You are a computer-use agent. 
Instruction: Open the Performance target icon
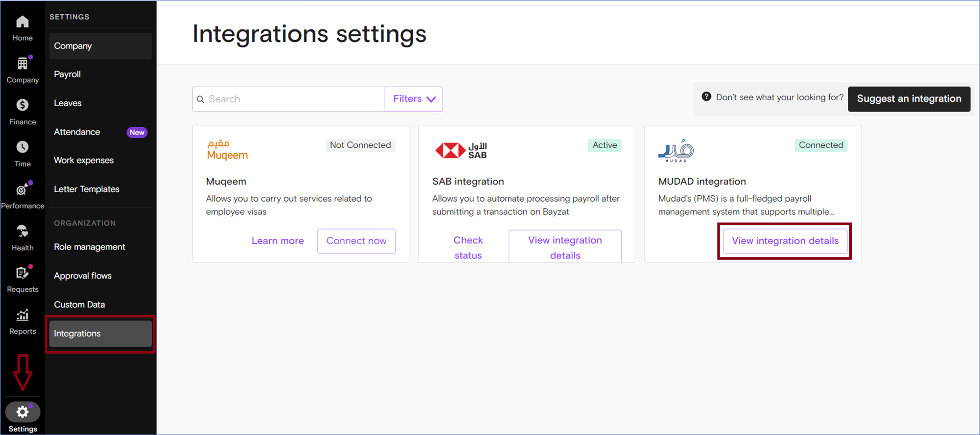coord(23,189)
